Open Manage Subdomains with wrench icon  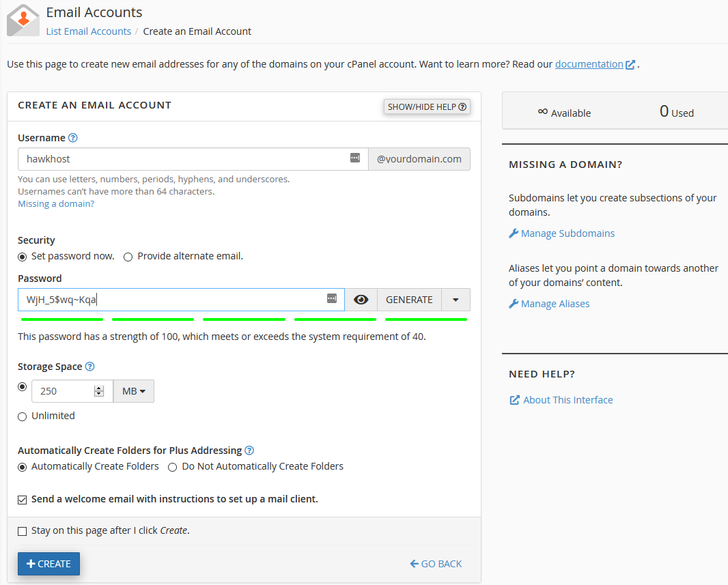pyautogui.click(x=514, y=233)
